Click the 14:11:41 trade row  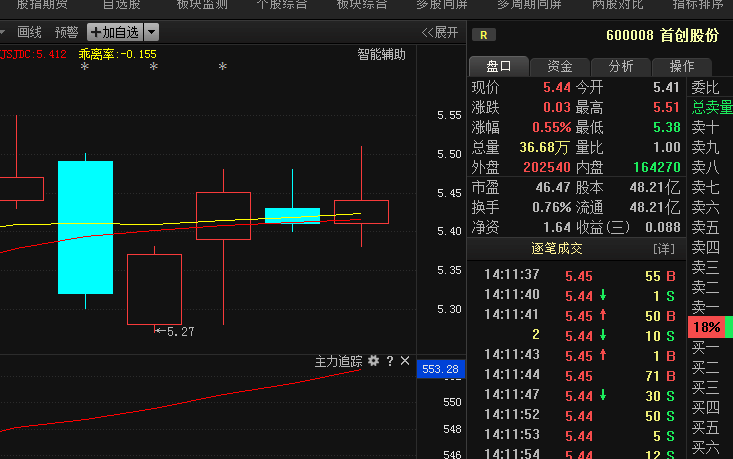(x=579, y=316)
